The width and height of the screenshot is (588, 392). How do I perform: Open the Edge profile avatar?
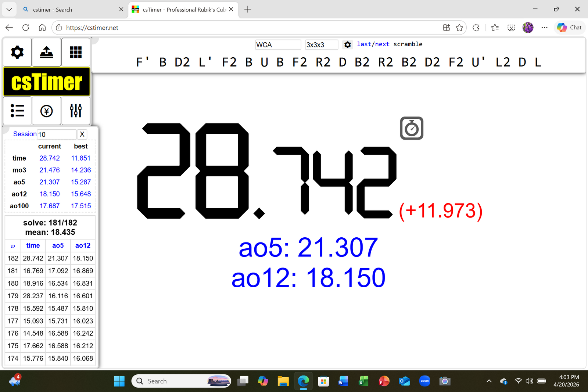point(528,28)
